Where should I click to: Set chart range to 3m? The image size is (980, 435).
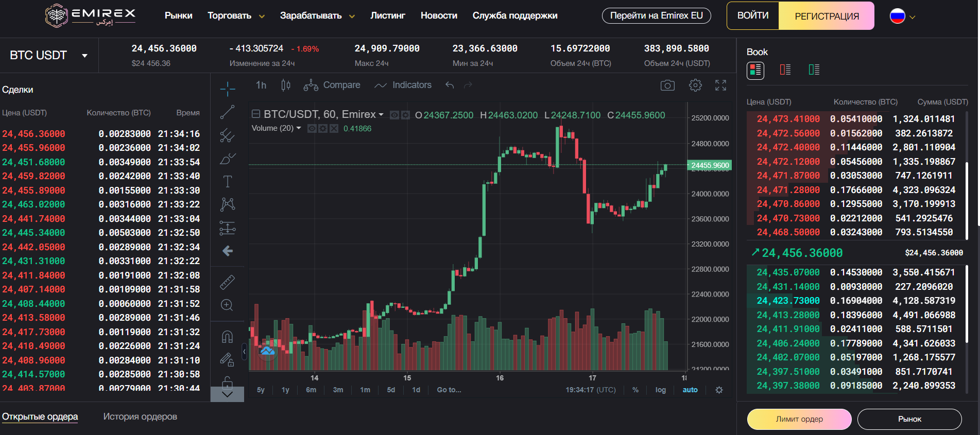(338, 390)
